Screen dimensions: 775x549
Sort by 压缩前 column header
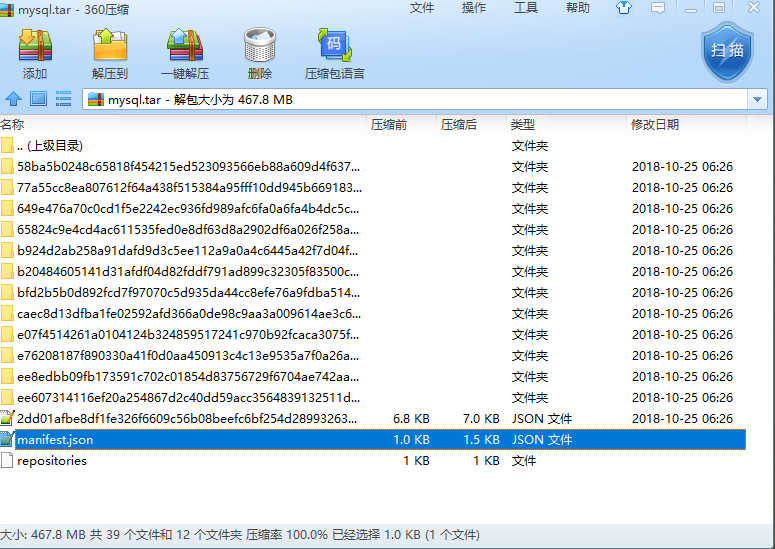(x=401, y=125)
